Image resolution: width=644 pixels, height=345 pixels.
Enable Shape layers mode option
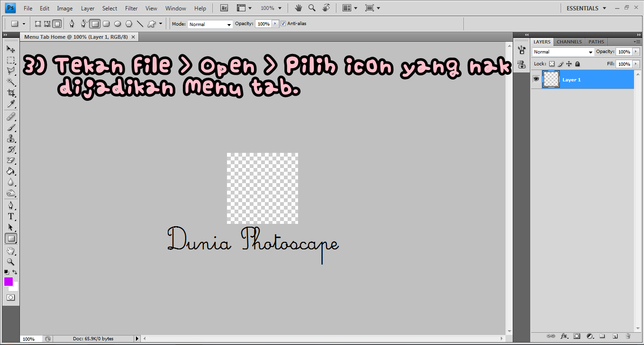[38, 24]
